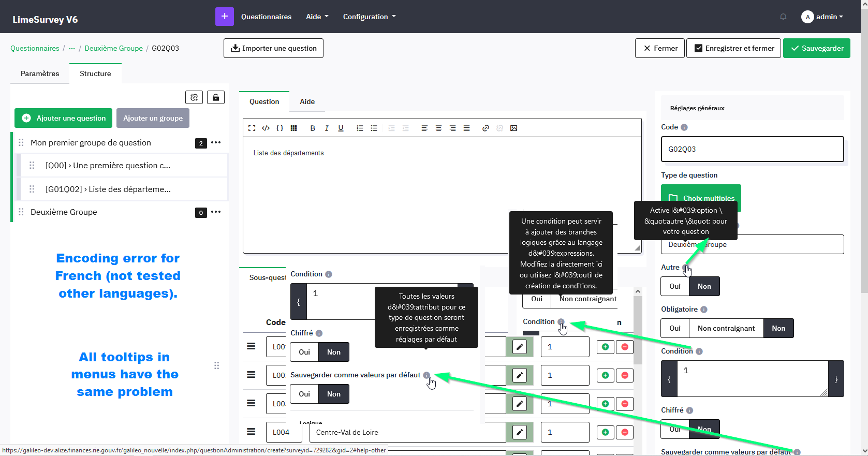Set Obligatoire to Non contraignant

point(726,328)
